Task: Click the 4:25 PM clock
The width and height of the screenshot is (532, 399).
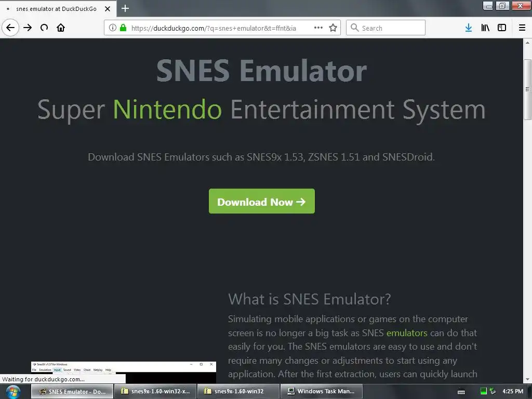Action: pos(513,391)
